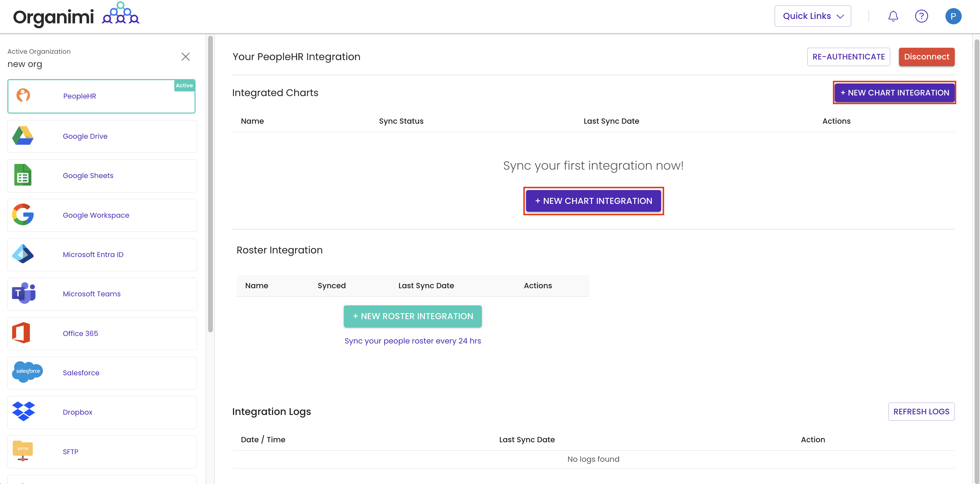This screenshot has width=980, height=484.
Task: Close the Active Organization panel
Action: (185, 57)
